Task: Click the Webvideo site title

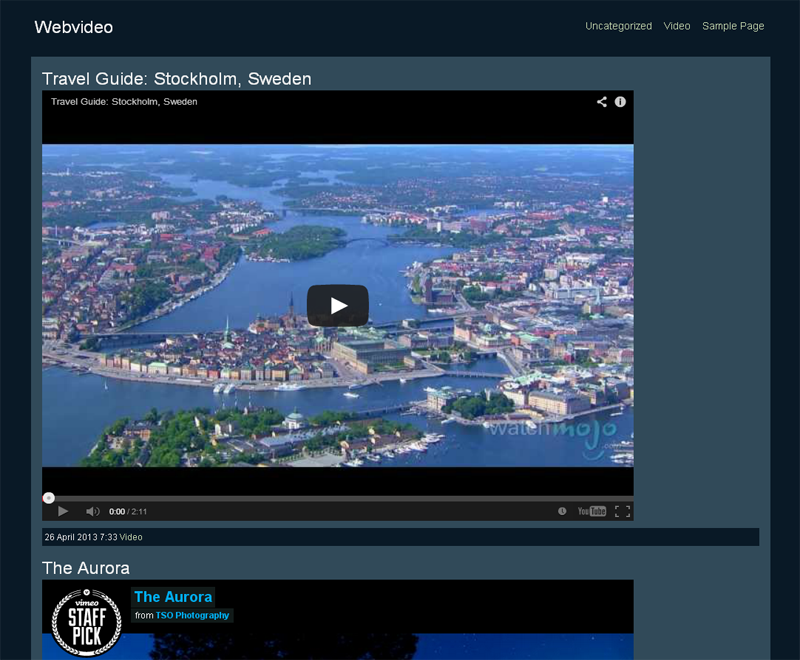Action: click(x=75, y=27)
